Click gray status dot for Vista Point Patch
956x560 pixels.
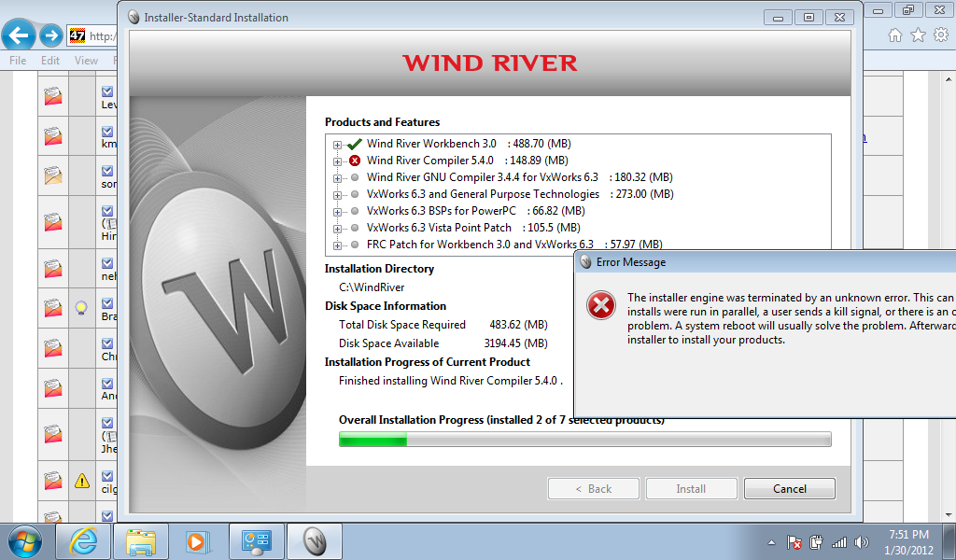[354, 228]
